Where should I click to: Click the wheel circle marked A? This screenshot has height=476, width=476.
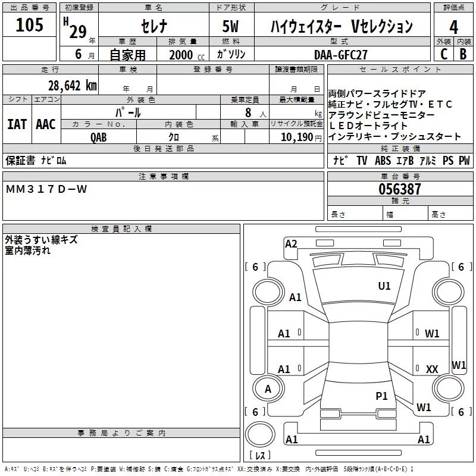268,389
